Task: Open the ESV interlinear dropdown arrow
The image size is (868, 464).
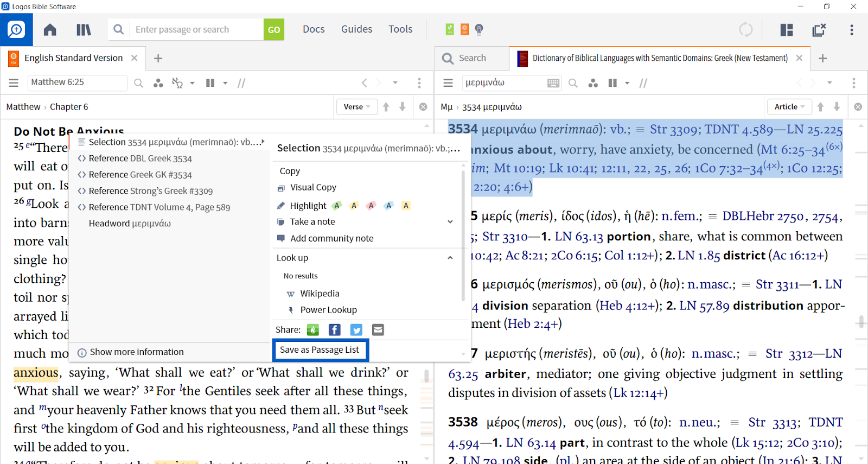Action: tap(192, 83)
